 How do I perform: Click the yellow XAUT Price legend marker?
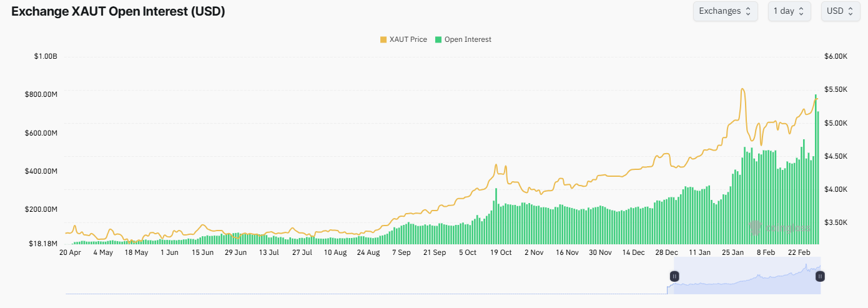(383, 39)
